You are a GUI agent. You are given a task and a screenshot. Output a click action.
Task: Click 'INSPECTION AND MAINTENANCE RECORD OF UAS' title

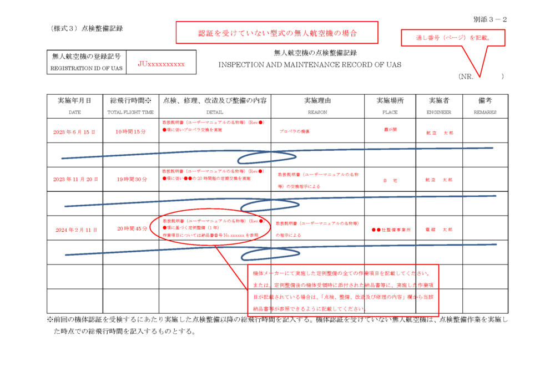click(310, 65)
